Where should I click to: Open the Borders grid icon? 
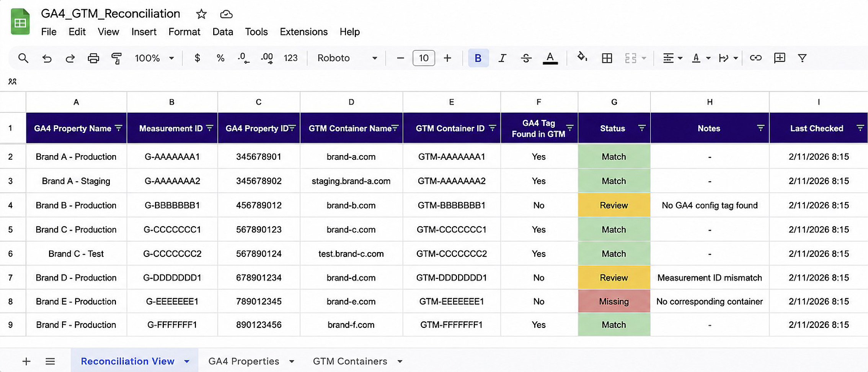click(x=607, y=58)
